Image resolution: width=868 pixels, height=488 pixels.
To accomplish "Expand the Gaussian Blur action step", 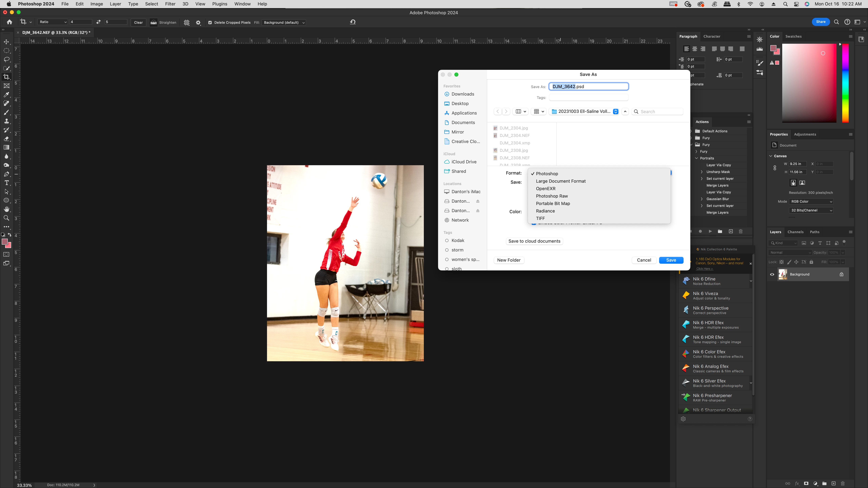I will 702,199.
